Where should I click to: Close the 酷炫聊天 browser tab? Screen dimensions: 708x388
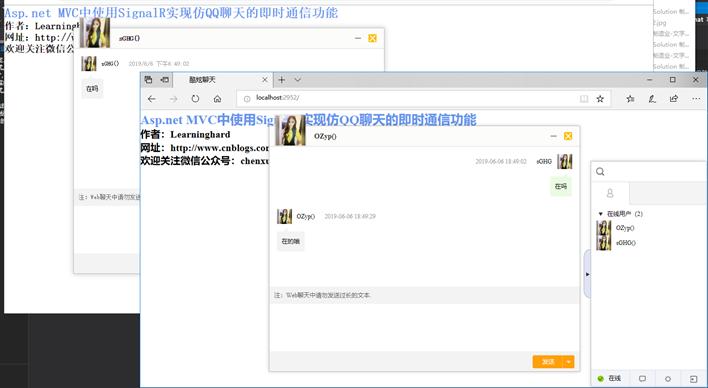[265, 80]
